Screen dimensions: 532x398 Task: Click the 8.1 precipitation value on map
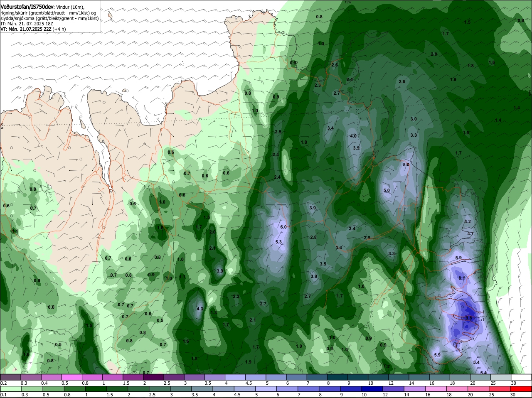(x=462, y=278)
